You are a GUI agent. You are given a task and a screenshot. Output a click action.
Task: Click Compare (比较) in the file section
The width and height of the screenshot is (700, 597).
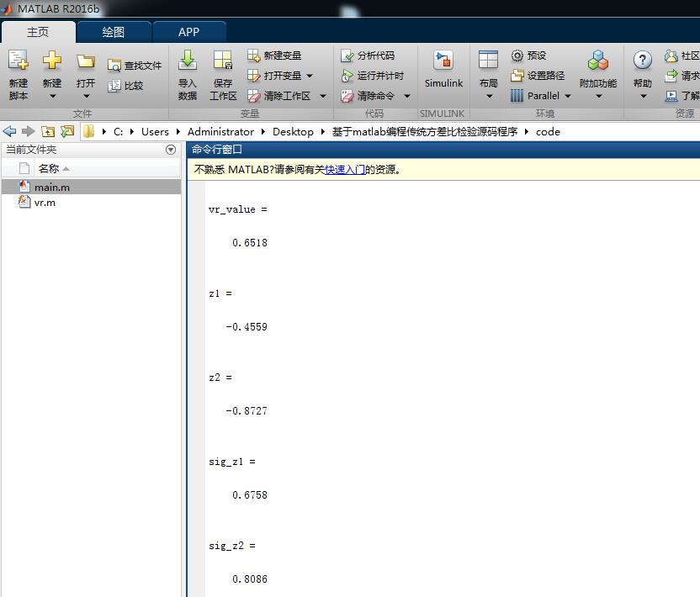click(x=126, y=85)
